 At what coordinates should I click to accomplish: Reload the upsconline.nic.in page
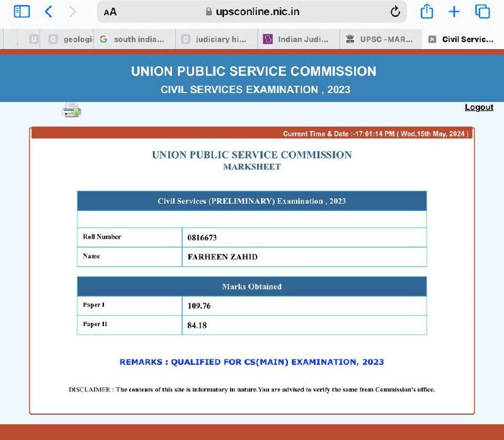(x=395, y=12)
